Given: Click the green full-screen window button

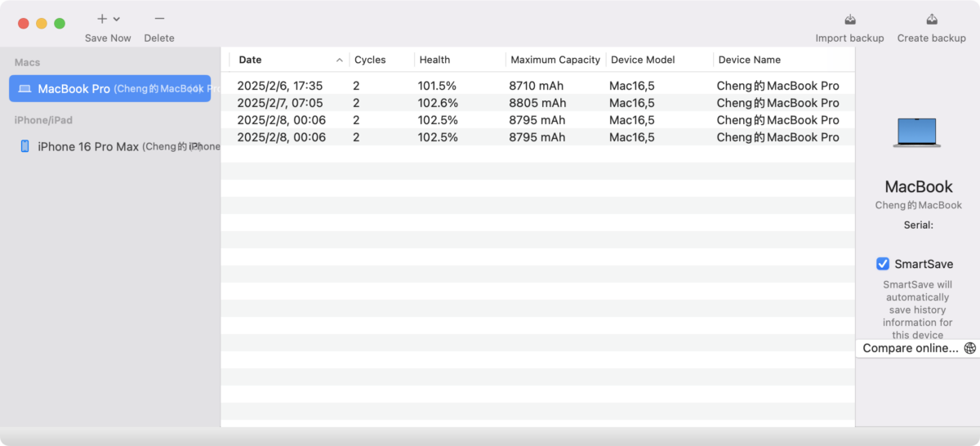Looking at the screenshot, I should 60,24.
